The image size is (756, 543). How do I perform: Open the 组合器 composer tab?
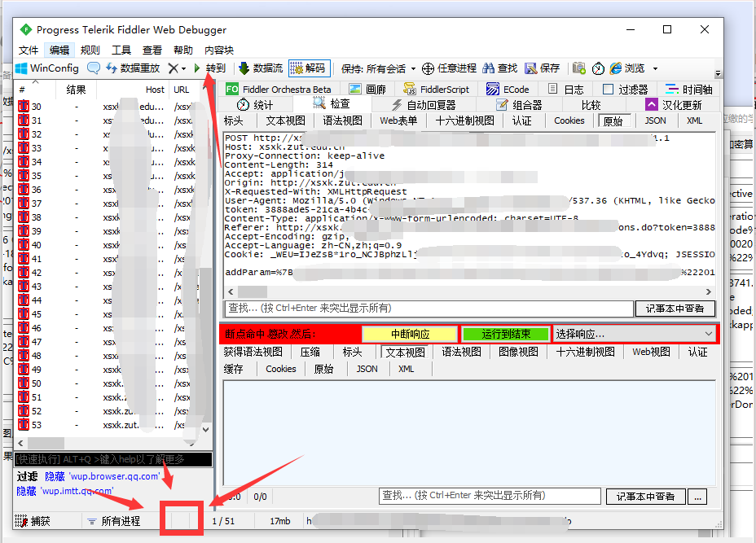519,104
